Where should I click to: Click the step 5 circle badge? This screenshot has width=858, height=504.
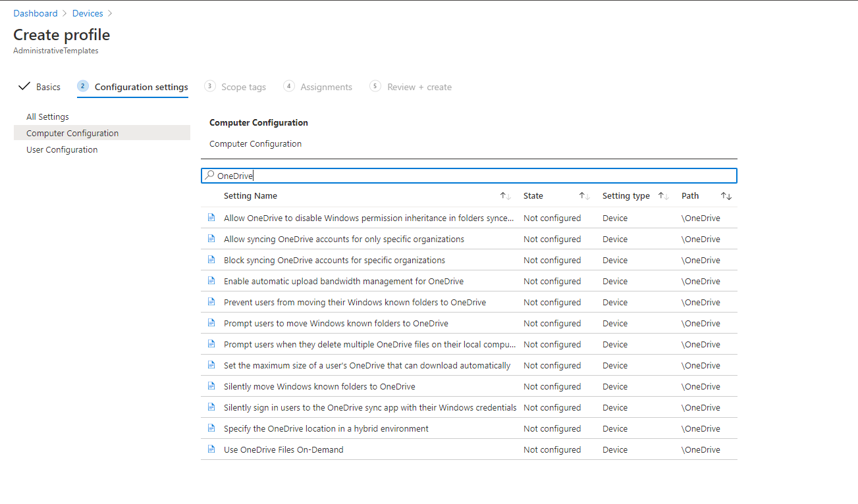tap(375, 86)
